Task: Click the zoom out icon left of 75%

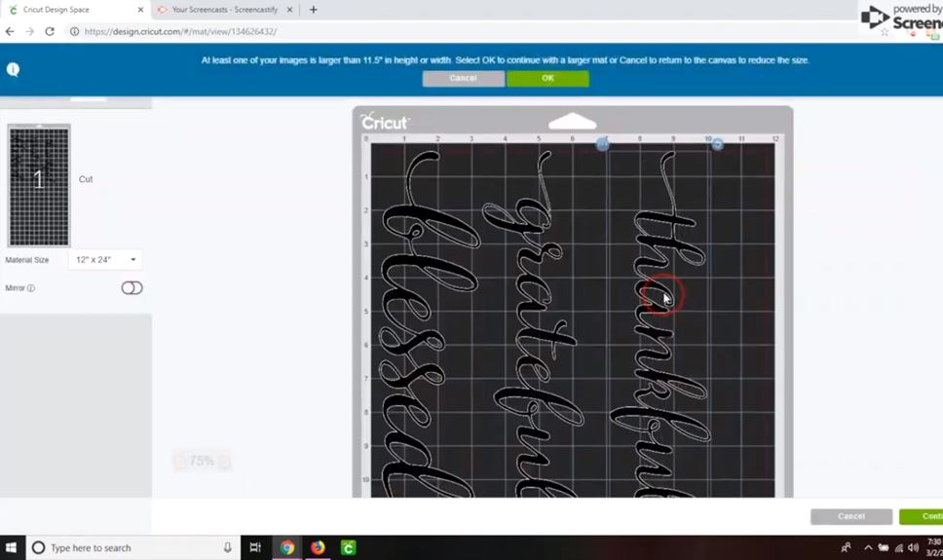Action: [x=179, y=462]
